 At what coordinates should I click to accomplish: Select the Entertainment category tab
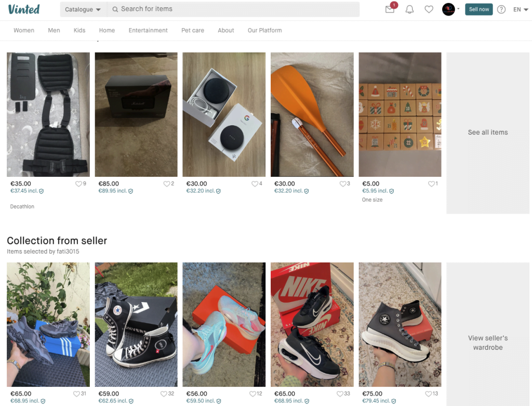tap(148, 31)
